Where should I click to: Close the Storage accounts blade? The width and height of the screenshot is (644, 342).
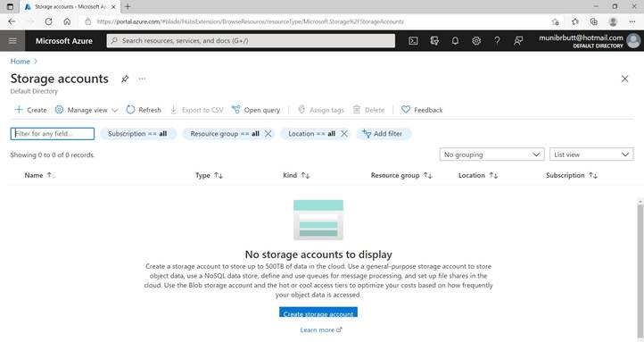624,79
